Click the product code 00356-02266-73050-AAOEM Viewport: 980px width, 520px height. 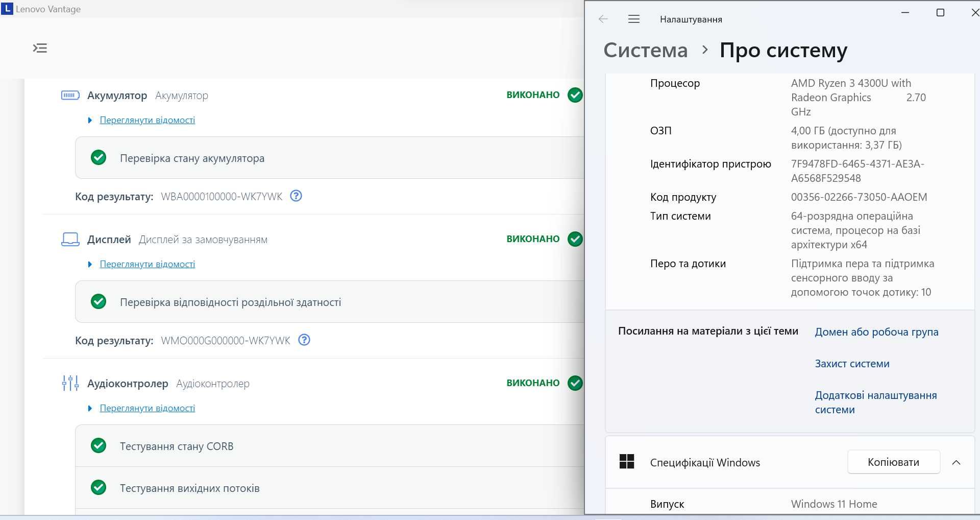859,197
